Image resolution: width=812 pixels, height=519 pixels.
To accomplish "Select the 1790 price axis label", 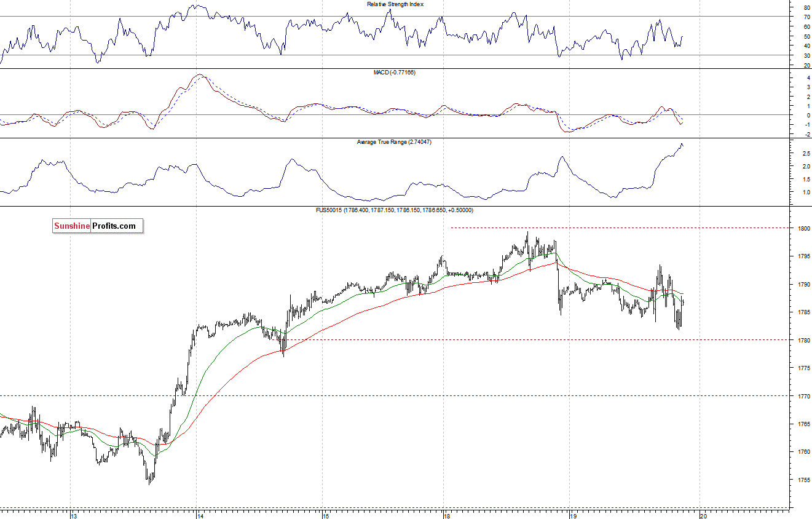I will pyautogui.click(x=803, y=285).
